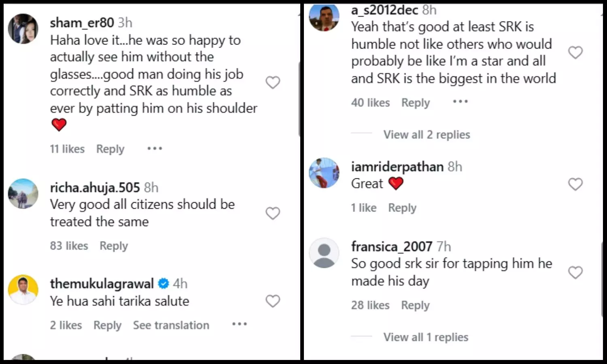Open themukulagrawal's profile avatar

coord(23,290)
